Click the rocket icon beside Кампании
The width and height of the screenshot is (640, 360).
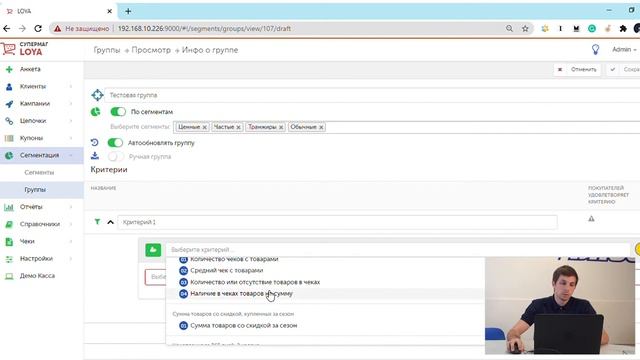[9, 104]
